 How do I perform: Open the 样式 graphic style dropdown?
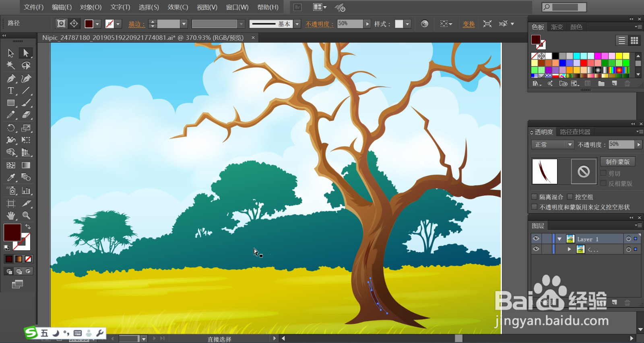pyautogui.click(x=407, y=24)
